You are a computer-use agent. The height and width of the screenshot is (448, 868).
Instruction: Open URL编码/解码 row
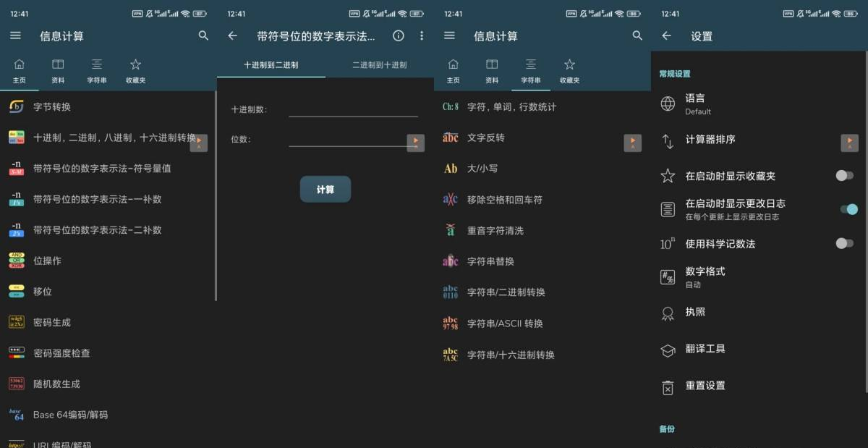pos(109,443)
